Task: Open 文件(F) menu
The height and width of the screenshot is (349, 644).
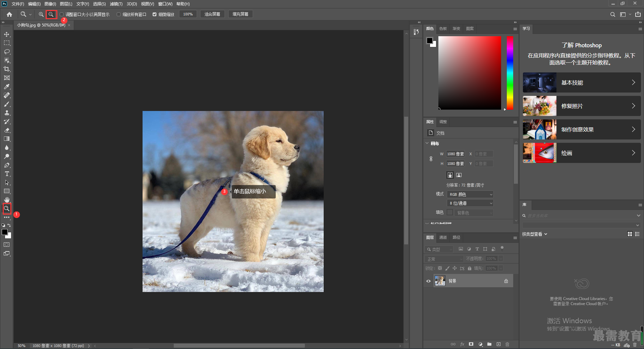Action: tap(18, 4)
